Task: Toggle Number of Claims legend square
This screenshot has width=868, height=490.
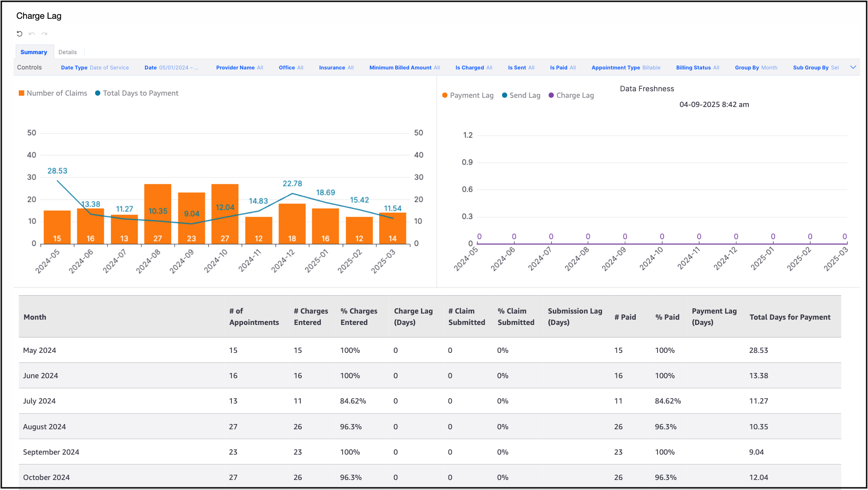Action: [21, 93]
